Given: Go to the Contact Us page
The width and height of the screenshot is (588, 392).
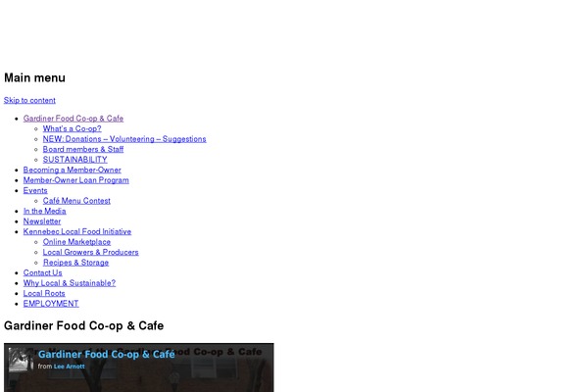Looking at the screenshot, I should (43, 272).
